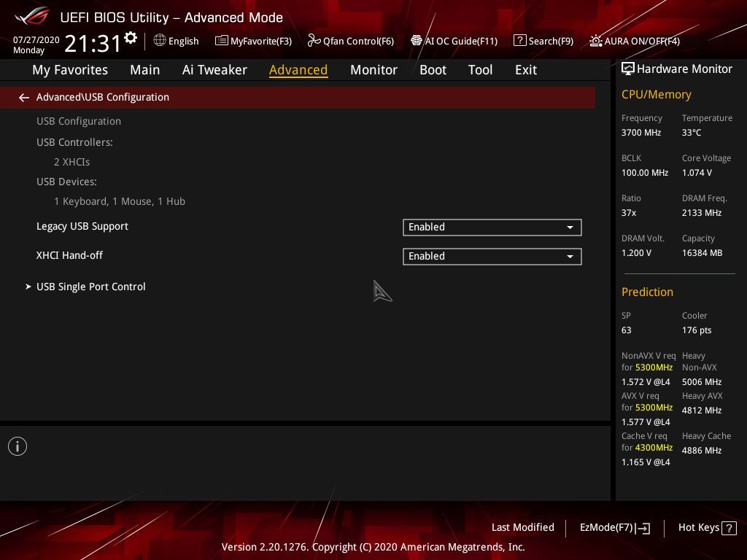Click the 07/27/2020 date text

pyautogui.click(x=36, y=40)
